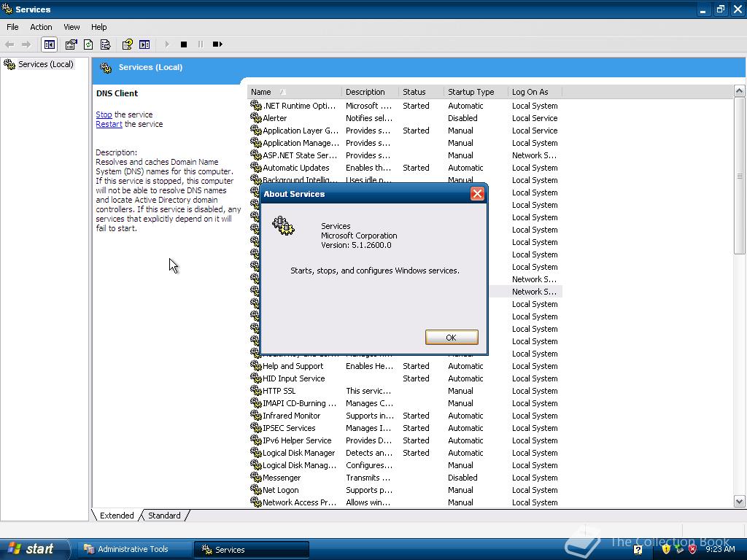Screen dimensions: 747x560
Task: Sort by the Startup Type column header
Action: pyautogui.click(x=476, y=92)
